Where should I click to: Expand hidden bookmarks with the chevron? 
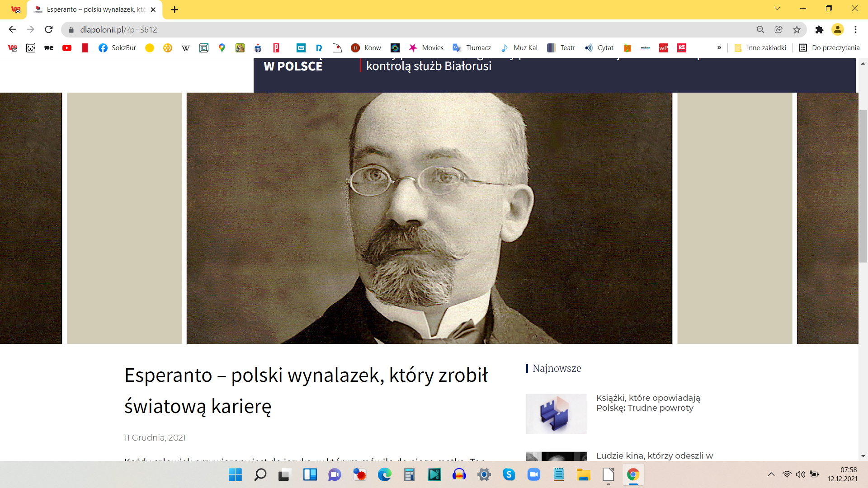coord(719,48)
